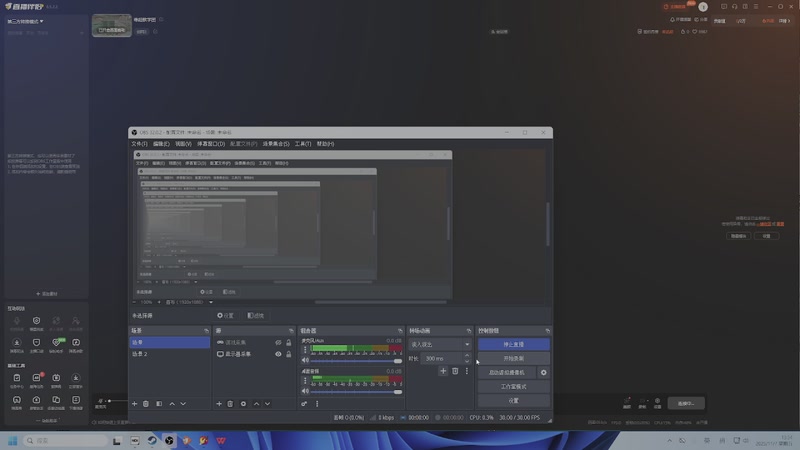Move scene down with scenes panel arrow
This screenshot has height=450, width=800.
[x=183, y=404]
